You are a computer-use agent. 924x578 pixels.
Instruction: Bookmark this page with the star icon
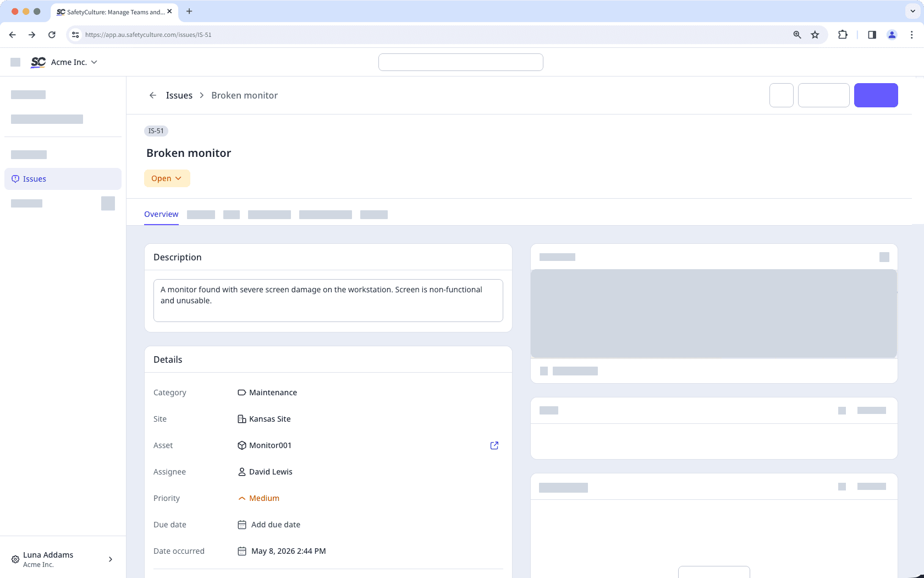click(815, 35)
